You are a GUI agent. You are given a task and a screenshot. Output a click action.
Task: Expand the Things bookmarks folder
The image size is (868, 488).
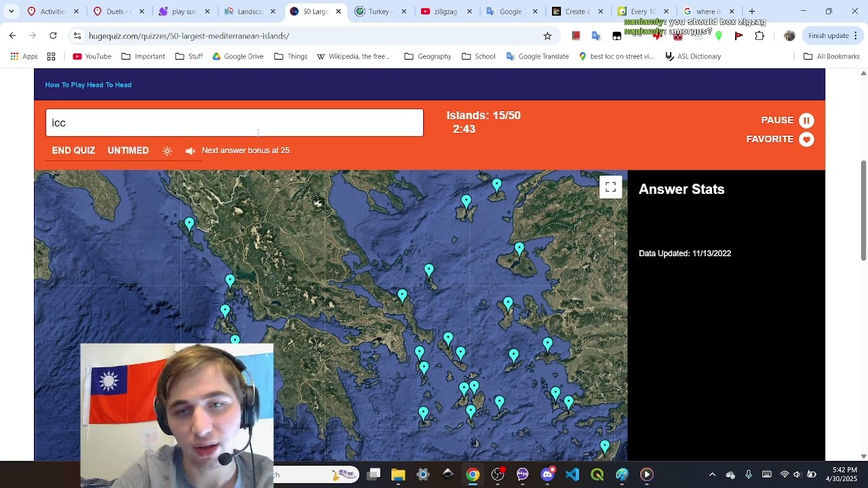pyautogui.click(x=290, y=56)
